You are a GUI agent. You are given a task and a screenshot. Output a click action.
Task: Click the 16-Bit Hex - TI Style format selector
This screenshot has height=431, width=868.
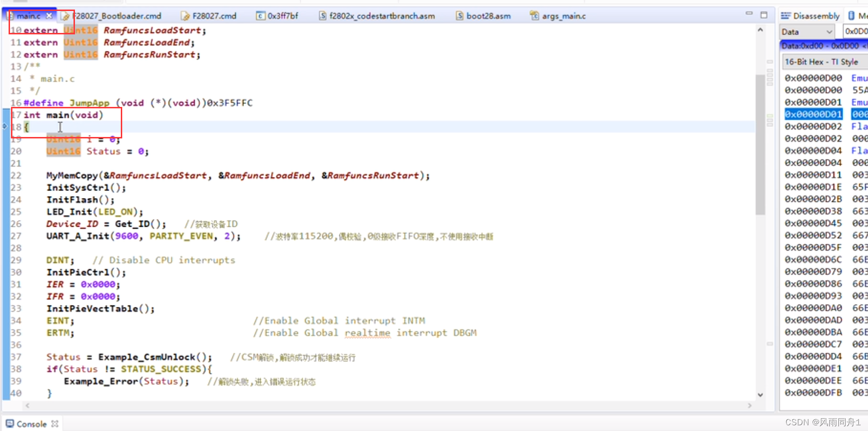pos(825,62)
